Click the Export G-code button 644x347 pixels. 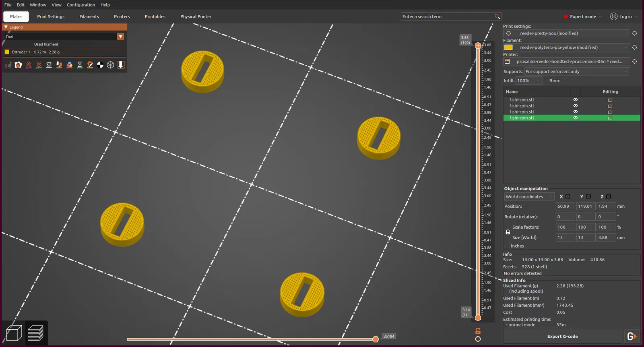(562, 337)
